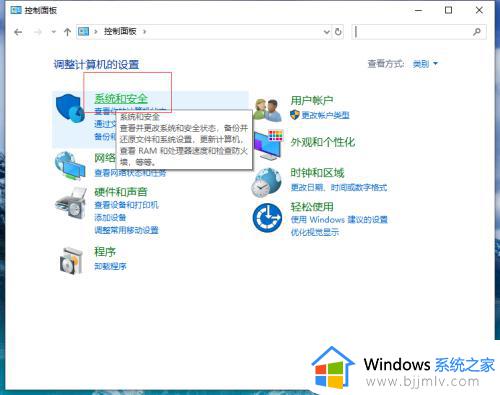Click the Network and Internet globe icon
The image size is (500, 395).
[70, 165]
